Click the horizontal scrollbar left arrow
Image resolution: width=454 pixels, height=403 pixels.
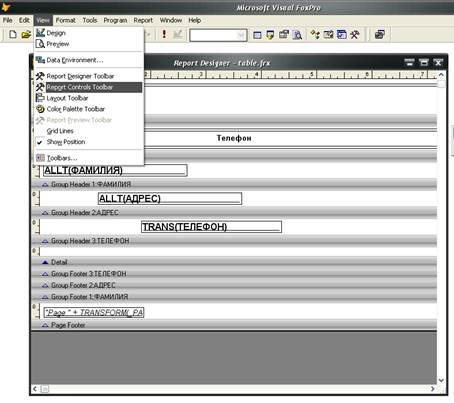point(35,389)
